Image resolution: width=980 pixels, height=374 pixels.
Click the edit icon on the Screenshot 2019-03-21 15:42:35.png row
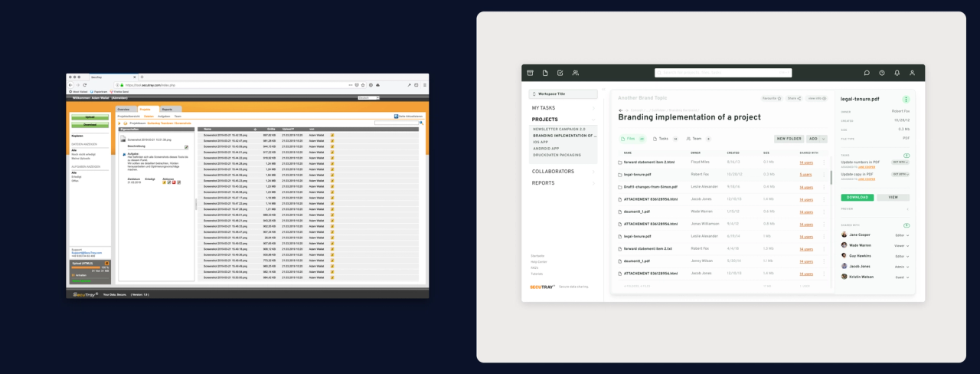pos(332,134)
